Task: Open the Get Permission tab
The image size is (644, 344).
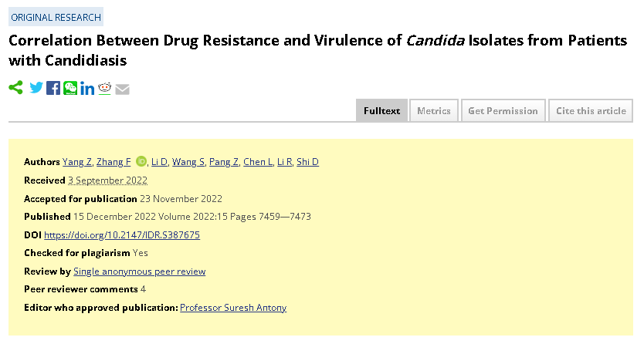Action: pos(503,111)
